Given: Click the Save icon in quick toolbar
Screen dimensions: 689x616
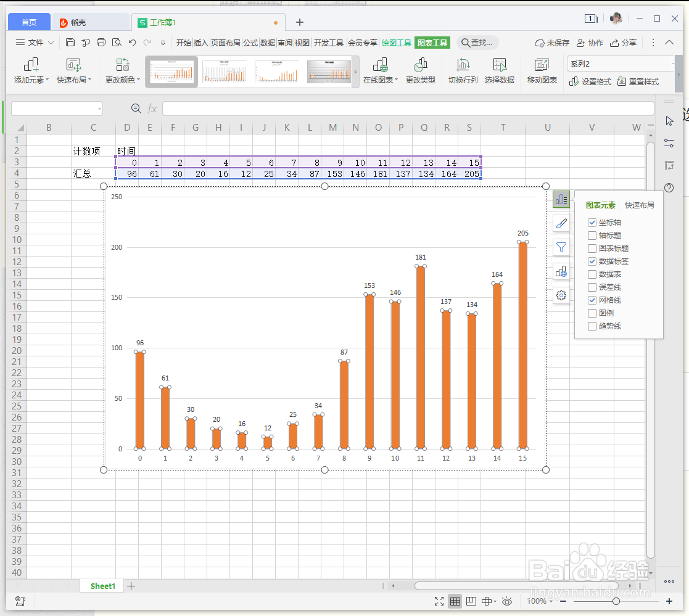Looking at the screenshot, I should click(70, 42).
